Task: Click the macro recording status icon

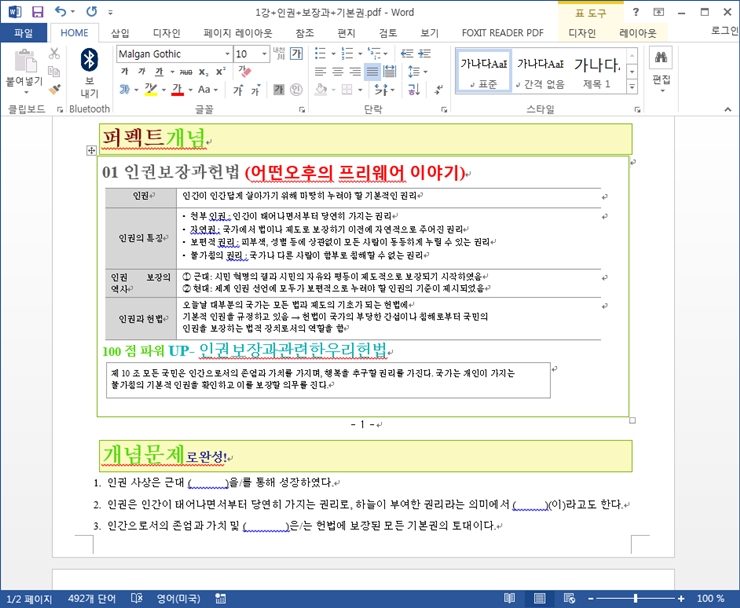Action: (220, 599)
